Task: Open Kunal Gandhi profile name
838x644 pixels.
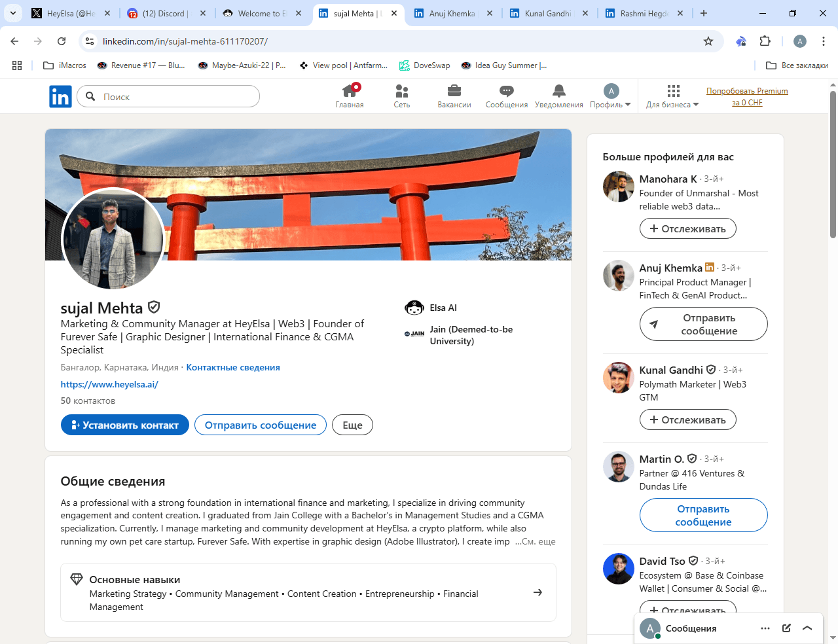Action: pos(671,370)
